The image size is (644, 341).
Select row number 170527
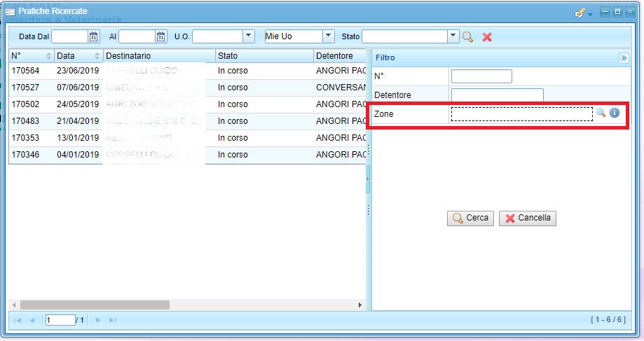[x=25, y=88]
